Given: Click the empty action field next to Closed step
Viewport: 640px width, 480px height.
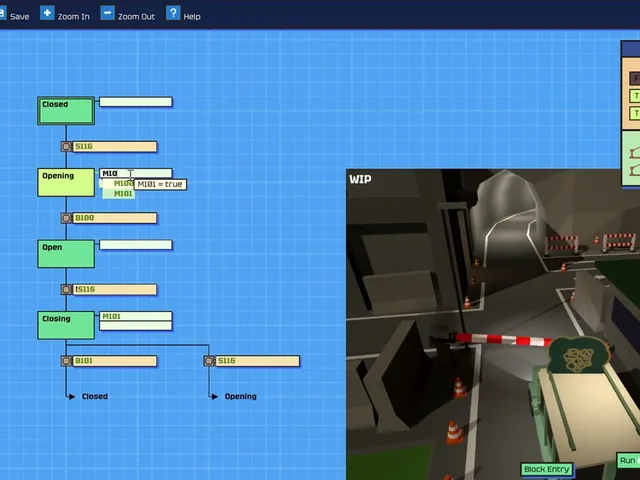Looking at the screenshot, I should (136, 102).
